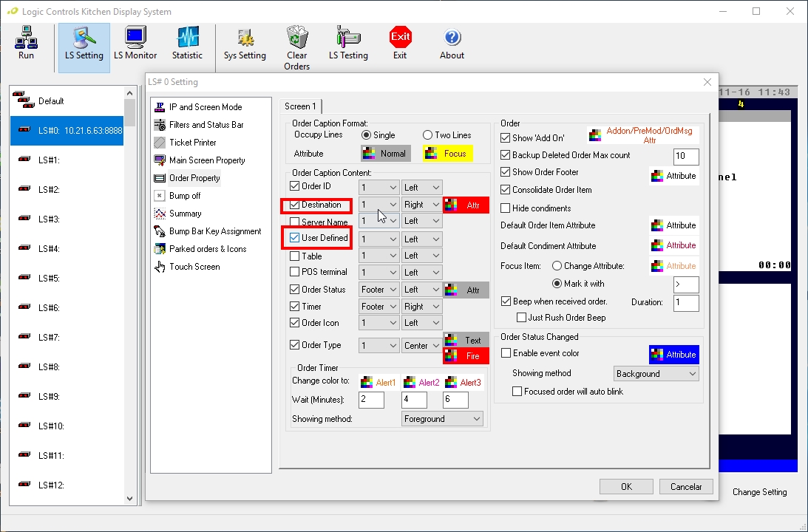Click the Cancelar button
808x532 pixels.
686,487
